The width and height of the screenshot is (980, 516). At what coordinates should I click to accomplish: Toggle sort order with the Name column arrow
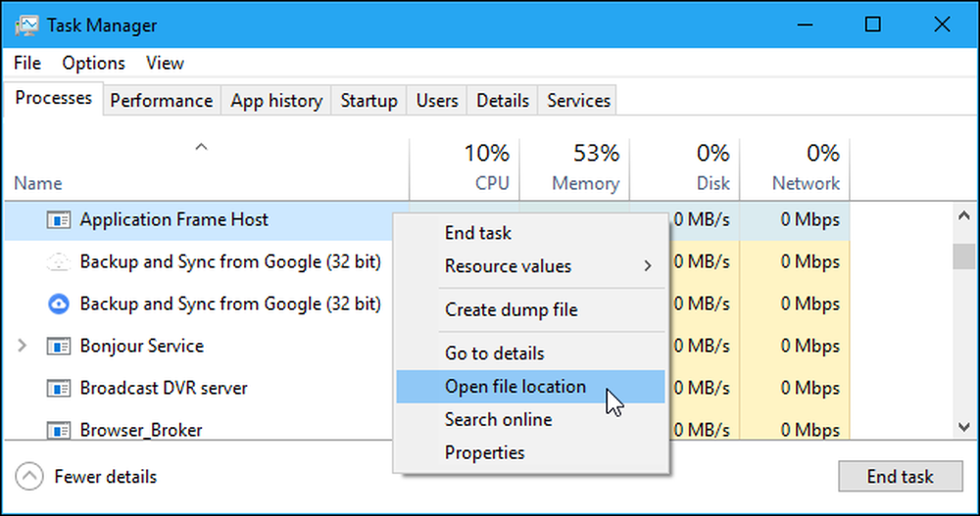(x=201, y=148)
